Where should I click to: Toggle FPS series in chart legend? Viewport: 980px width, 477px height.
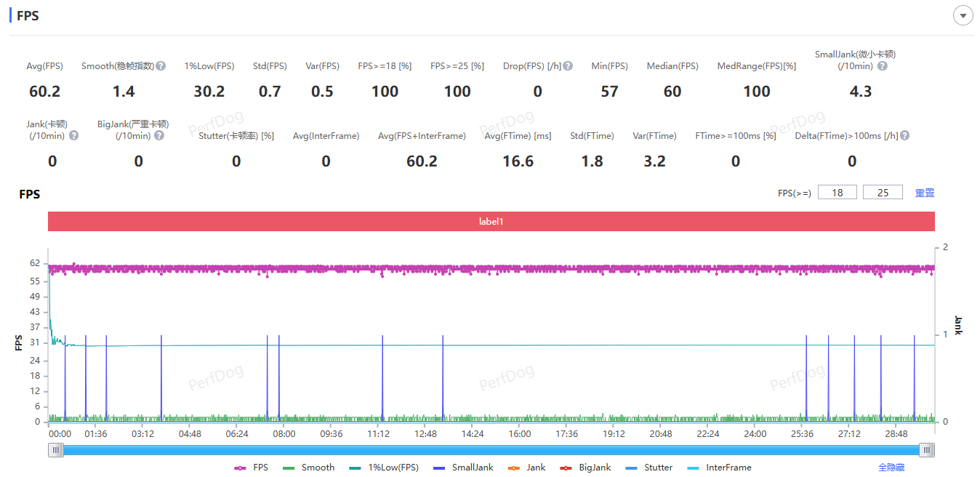coord(252,468)
